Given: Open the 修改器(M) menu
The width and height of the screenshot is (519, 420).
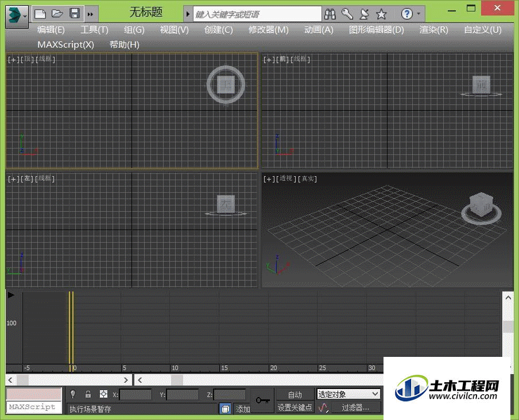Looking at the screenshot, I should pos(269,30).
